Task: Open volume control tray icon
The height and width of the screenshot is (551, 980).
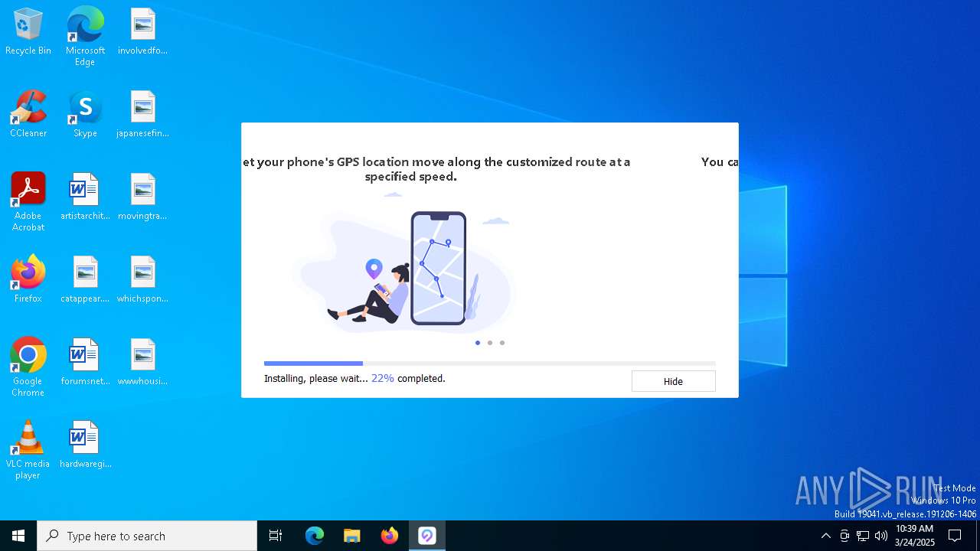Action: click(881, 536)
